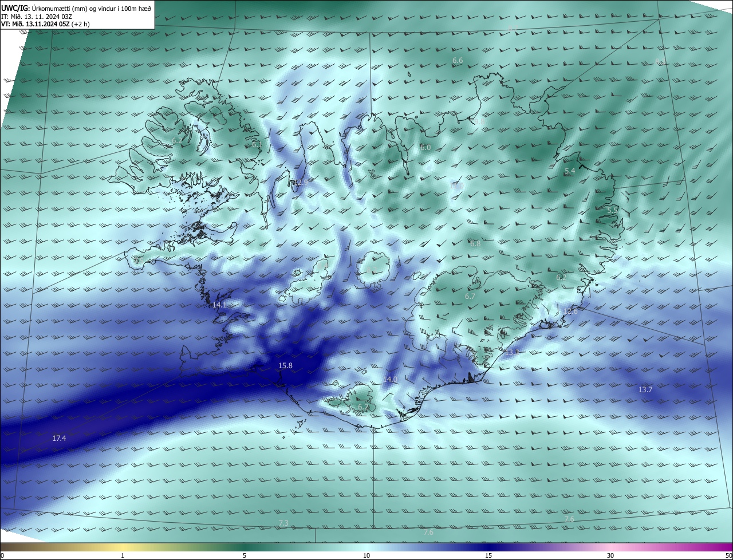Click the initial time line 'IT: Mið. 13. 11. 2024 03Z'
733x560 pixels.
[37, 17]
